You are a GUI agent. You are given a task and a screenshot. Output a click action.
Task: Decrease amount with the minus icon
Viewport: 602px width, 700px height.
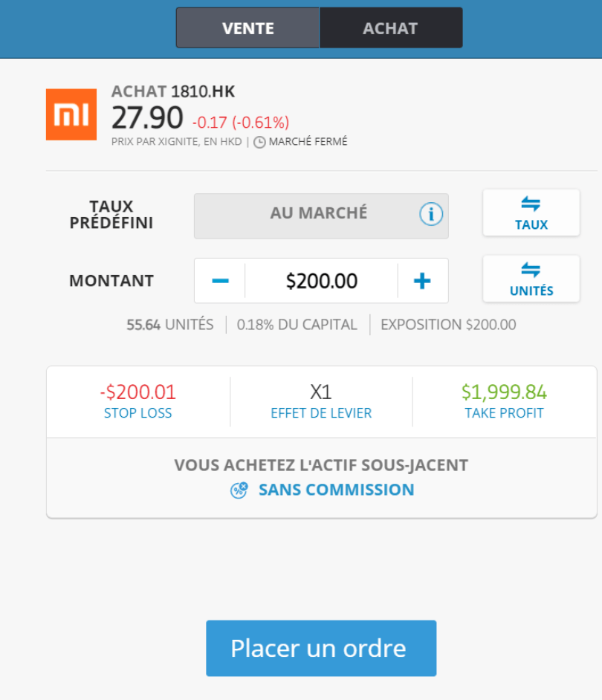(x=220, y=281)
